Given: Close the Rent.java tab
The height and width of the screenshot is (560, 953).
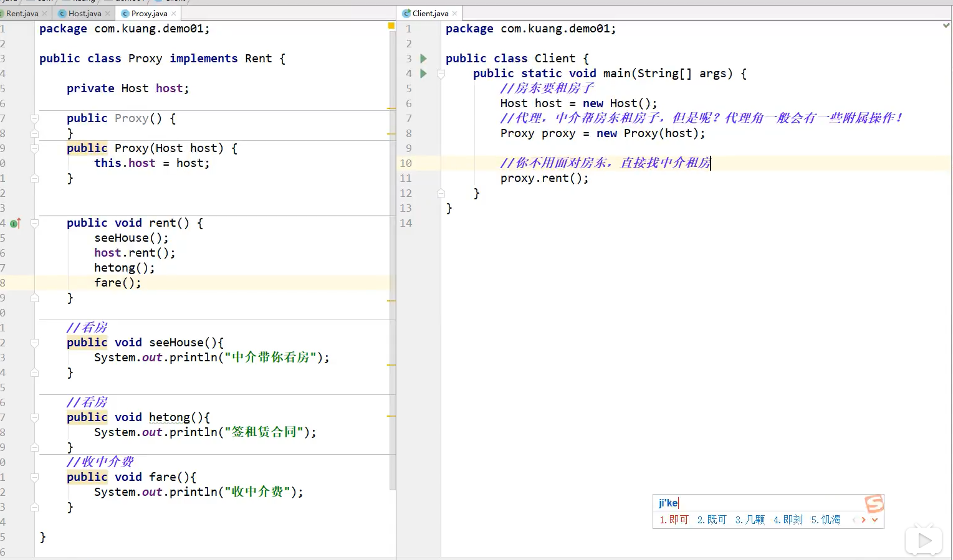Looking at the screenshot, I should tap(44, 13).
